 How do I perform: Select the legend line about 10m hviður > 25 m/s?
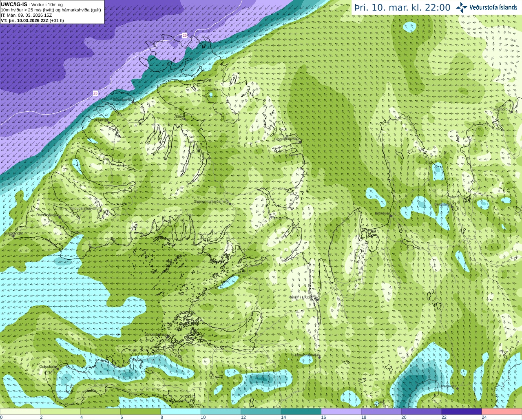[x=51, y=10]
